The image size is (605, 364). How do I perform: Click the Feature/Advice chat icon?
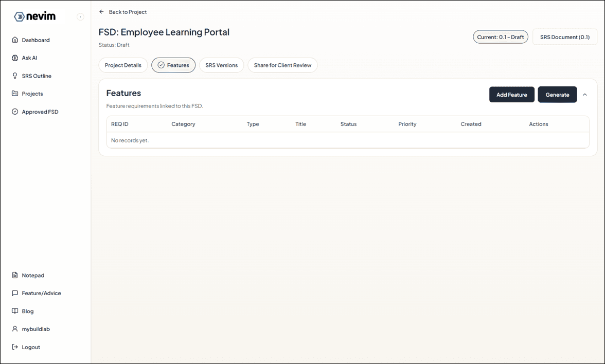click(15, 293)
